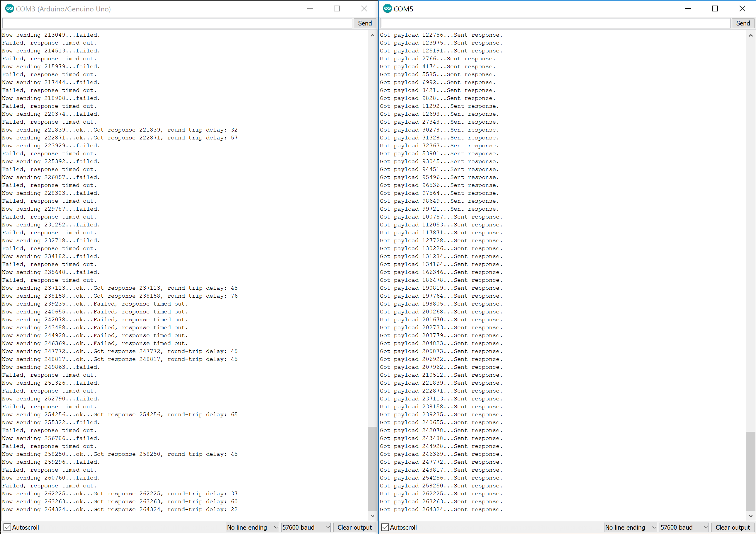Click the Arduino icon in COM5 title bar
This screenshot has height=534, width=756.
(x=388, y=8)
